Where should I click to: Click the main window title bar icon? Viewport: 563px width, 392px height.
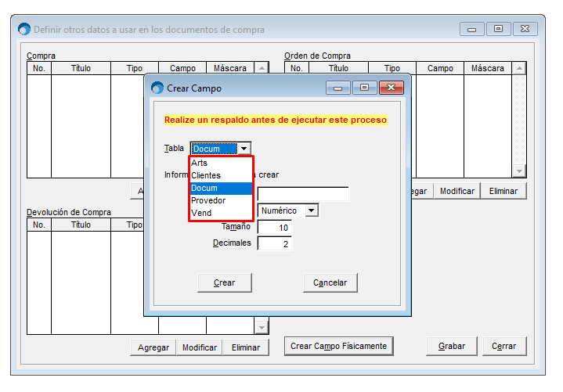[24, 29]
